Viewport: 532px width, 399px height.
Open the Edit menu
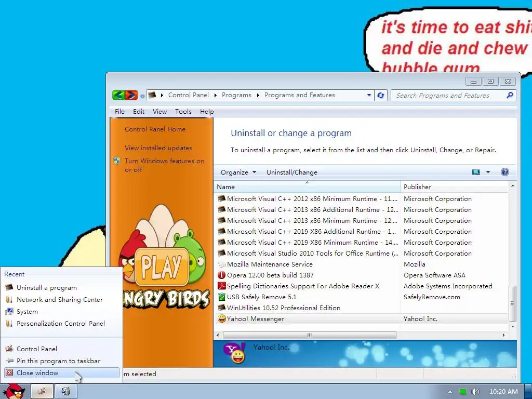click(138, 112)
